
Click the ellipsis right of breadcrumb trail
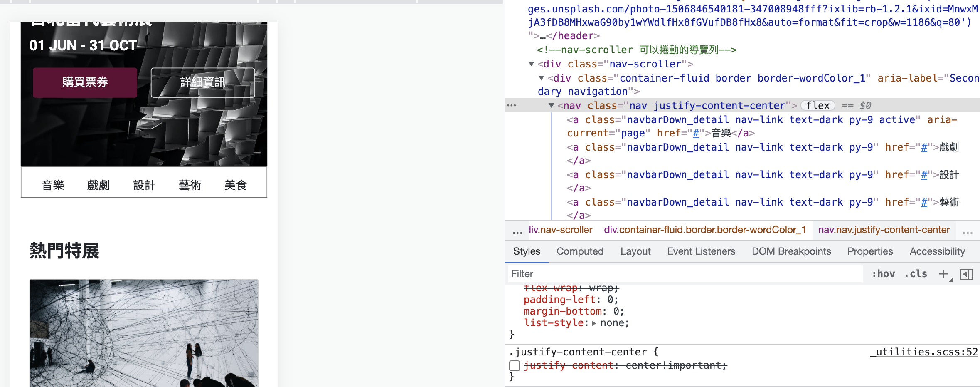coord(968,231)
